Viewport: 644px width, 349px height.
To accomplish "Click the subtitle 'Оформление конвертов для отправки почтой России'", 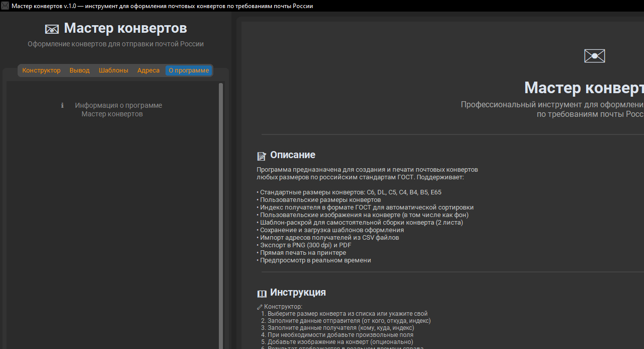I will click(x=116, y=44).
